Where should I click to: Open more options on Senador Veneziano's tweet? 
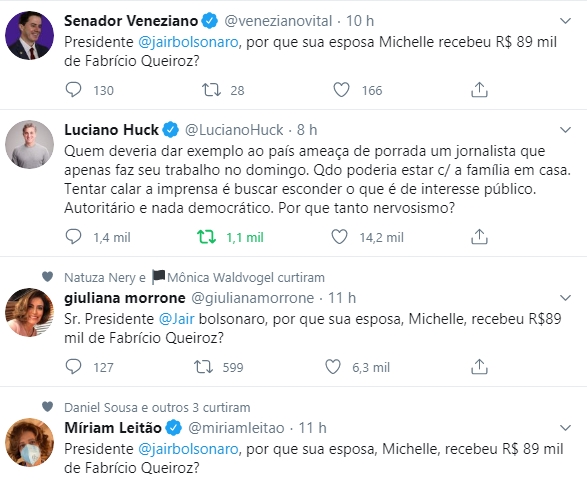[x=565, y=21]
